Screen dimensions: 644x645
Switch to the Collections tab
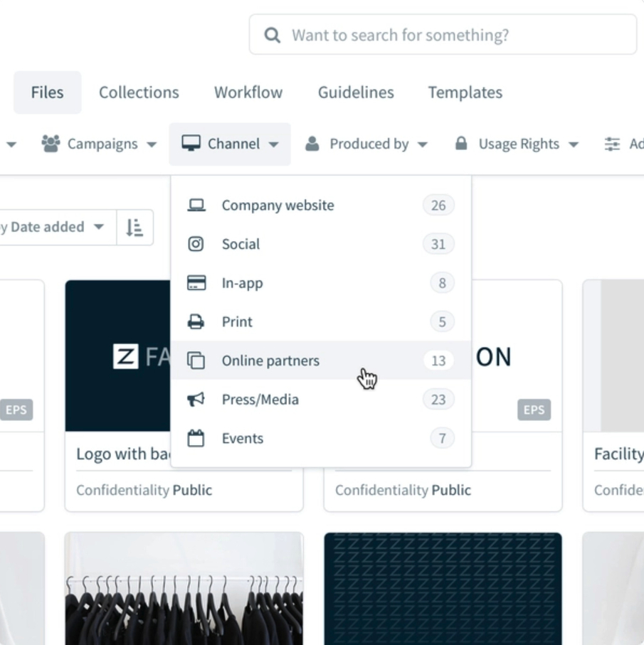(139, 92)
